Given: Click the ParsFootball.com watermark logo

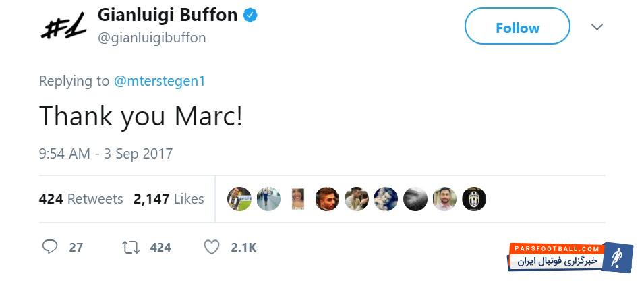Looking at the screenshot, I should click(x=571, y=258).
